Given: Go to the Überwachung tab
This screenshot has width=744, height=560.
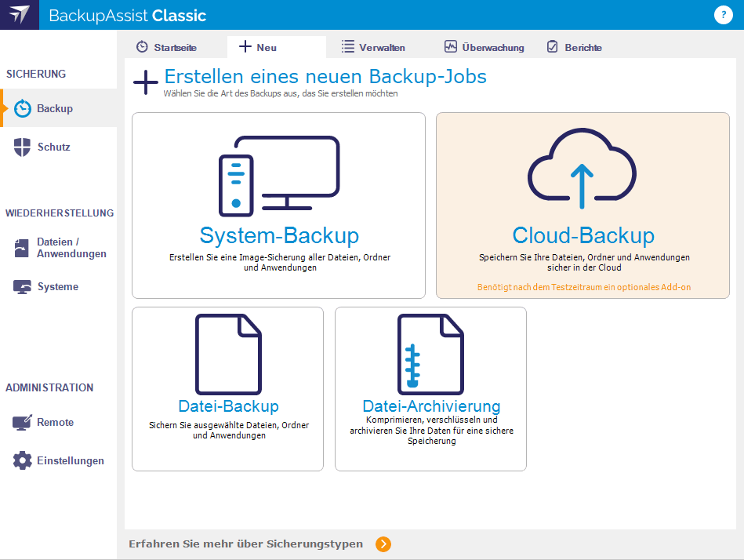Looking at the screenshot, I should pyautogui.click(x=485, y=47).
